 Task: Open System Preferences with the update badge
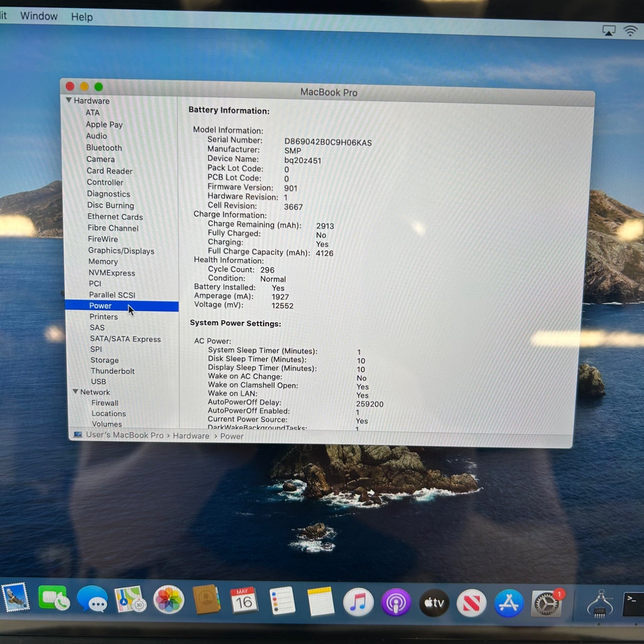547,603
